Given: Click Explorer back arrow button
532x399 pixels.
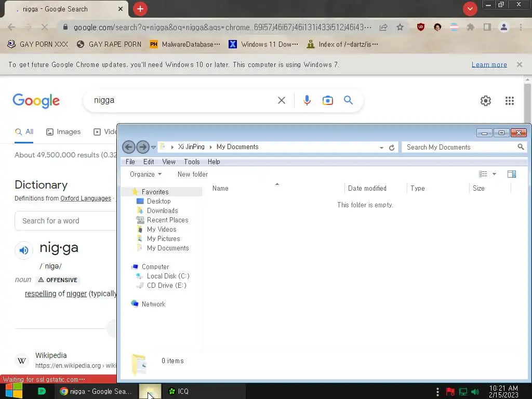Looking at the screenshot, I should pyautogui.click(x=129, y=147).
